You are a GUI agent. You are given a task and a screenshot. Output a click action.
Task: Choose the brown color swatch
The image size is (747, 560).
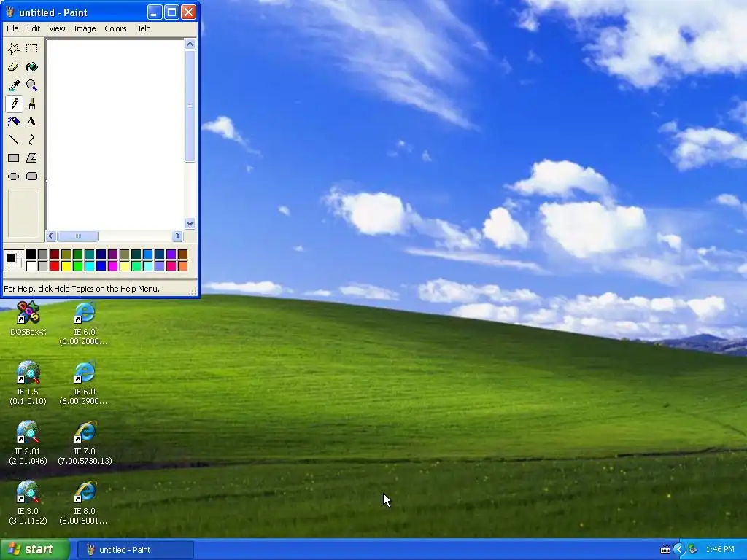point(183,254)
